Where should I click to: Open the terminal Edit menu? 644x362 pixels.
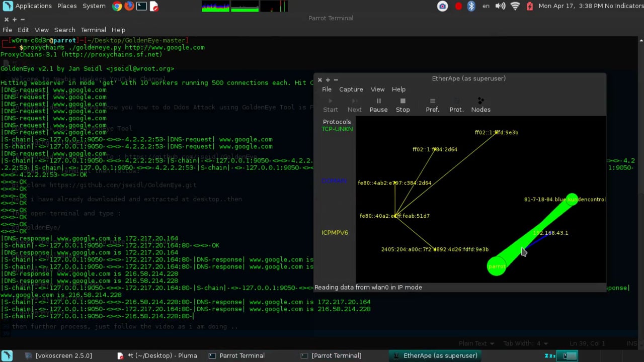tap(23, 30)
